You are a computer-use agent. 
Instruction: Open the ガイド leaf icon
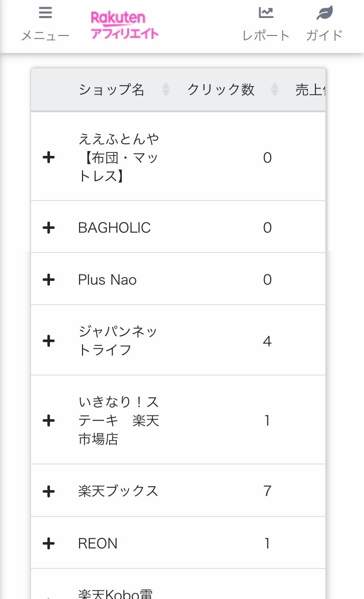pos(324,13)
